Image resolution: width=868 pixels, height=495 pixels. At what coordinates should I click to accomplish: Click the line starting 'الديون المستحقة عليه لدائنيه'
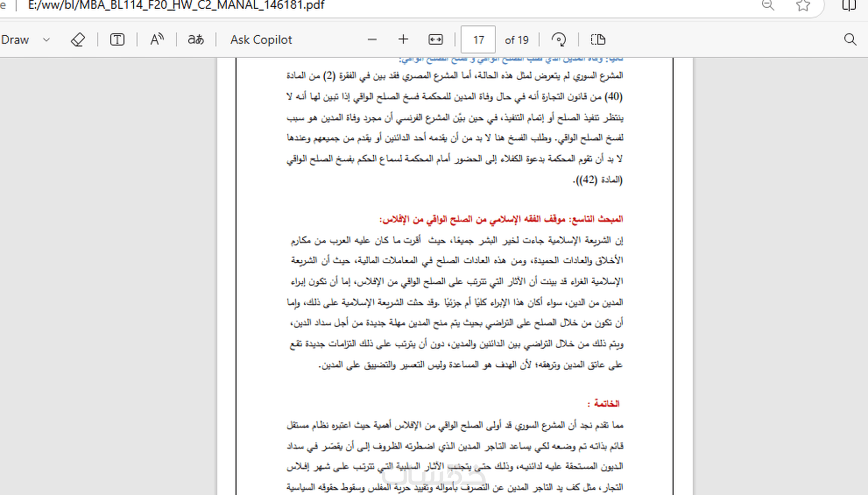(454, 466)
